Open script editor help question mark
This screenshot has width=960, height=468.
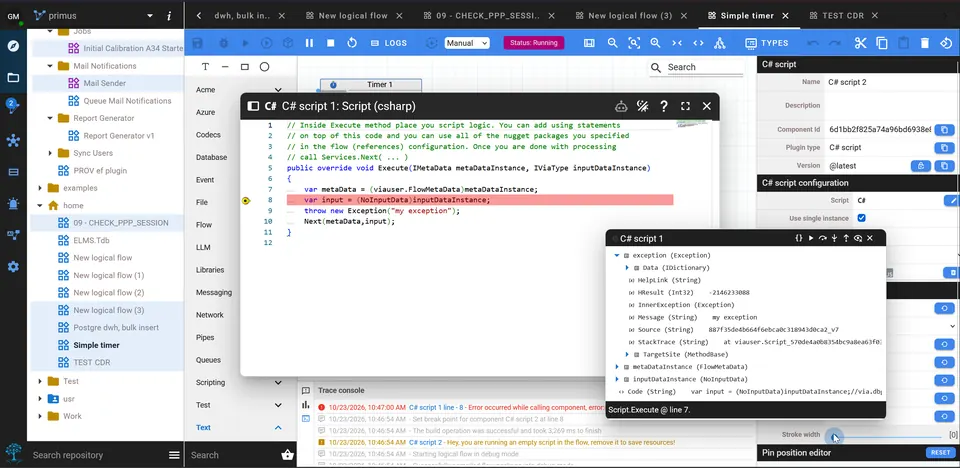(x=664, y=106)
